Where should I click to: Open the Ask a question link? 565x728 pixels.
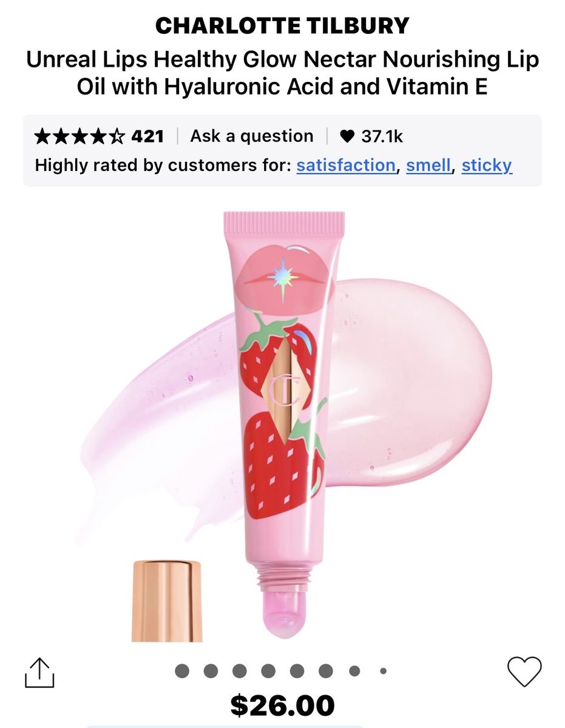click(x=252, y=136)
